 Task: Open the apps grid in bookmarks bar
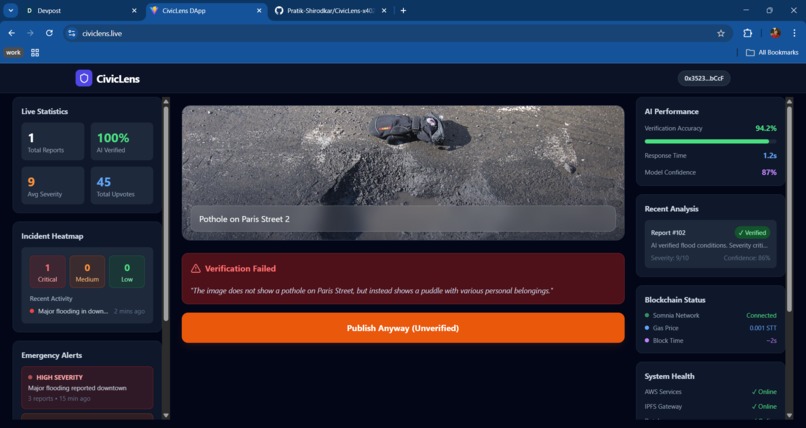(x=35, y=52)
